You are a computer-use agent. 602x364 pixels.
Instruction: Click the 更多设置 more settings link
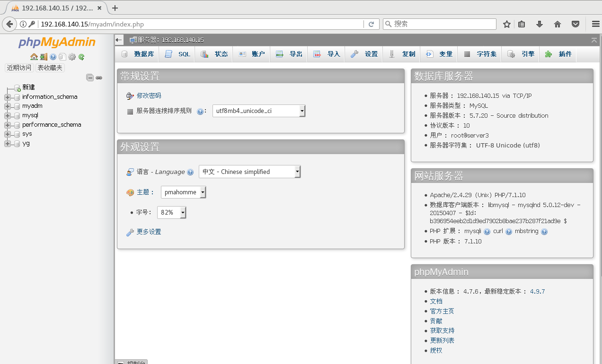pyautogui.click(x=149, y=232)
